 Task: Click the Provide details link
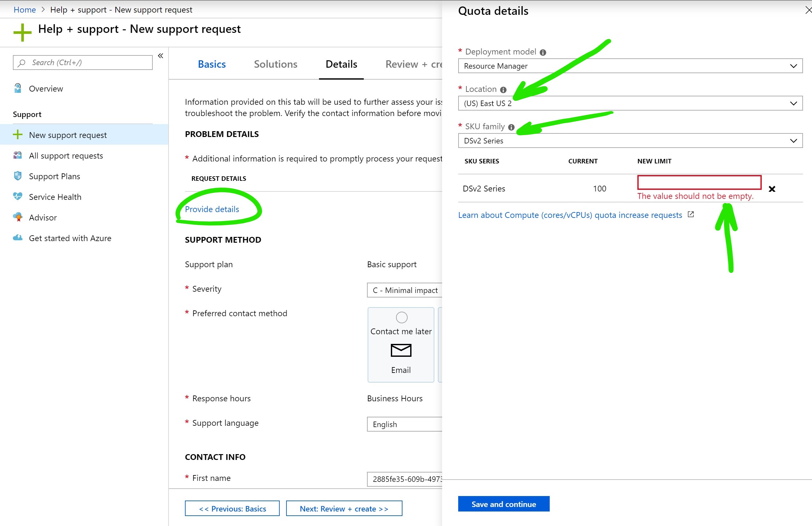tap(212, 209)
